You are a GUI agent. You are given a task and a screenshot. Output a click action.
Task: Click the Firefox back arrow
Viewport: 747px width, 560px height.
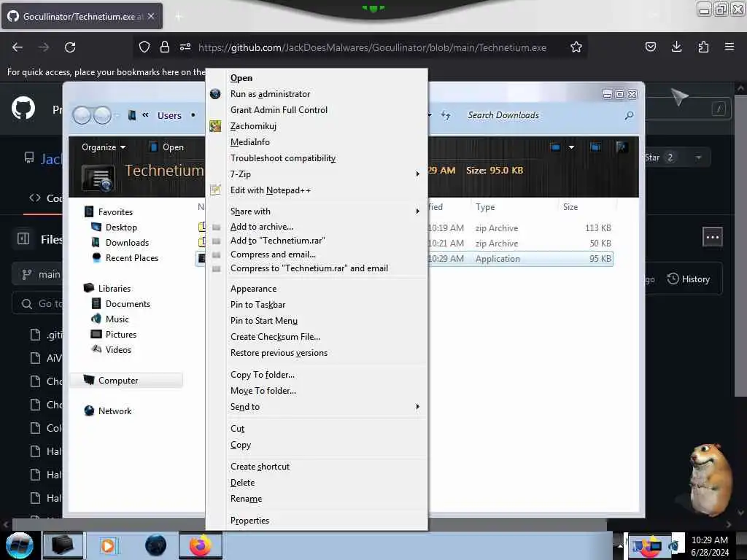click(18, 47)
